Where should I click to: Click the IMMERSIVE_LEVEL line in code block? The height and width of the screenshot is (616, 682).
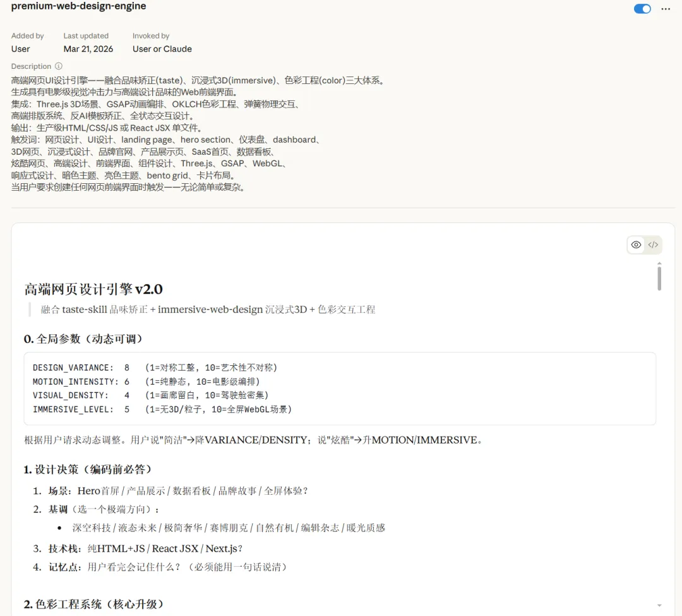click(162, 409)
